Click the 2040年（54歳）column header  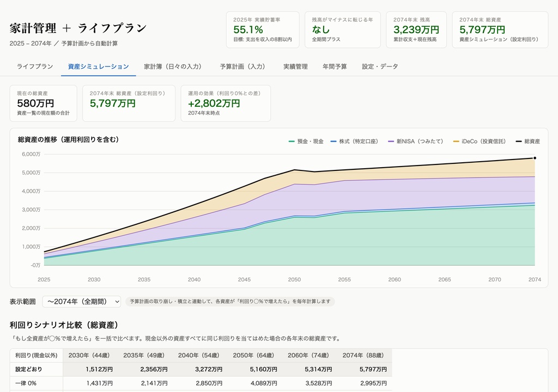pos(200,356)
